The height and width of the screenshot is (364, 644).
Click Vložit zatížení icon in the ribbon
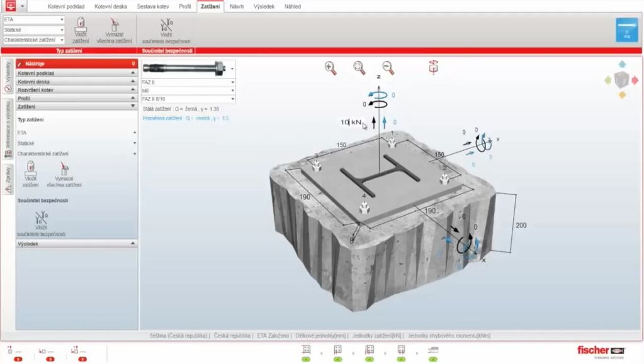(81, 30)
